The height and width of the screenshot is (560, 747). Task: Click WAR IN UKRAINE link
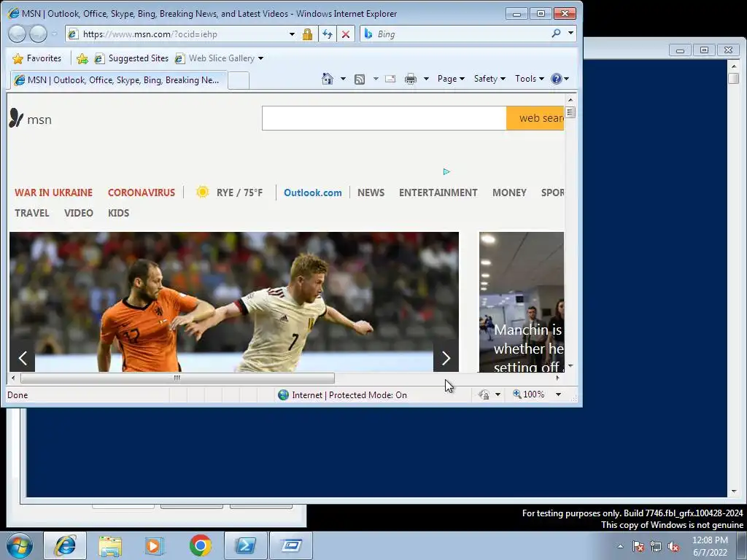[x=53, y=192]
